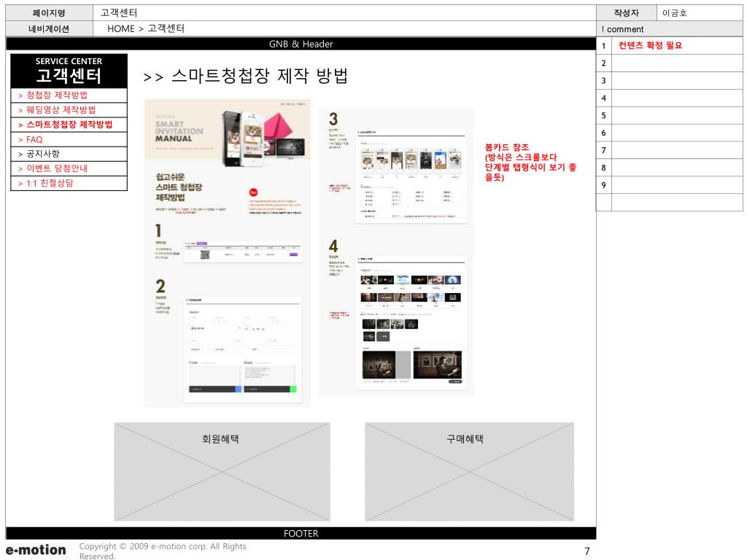
Task: Open 1:1 친절상담 from the sidebar
Action: 50,183
